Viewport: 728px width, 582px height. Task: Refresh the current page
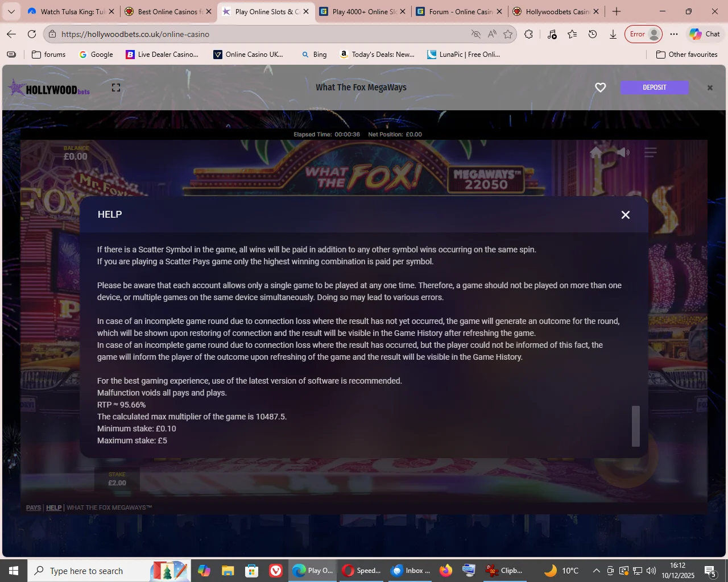pyautogui.click(x=32, y=34)
